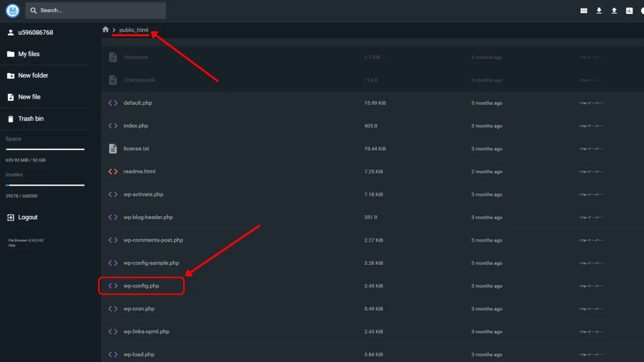The image size is (644, 362).
Task: Select the readme.html file
Action: coord(373,171)
